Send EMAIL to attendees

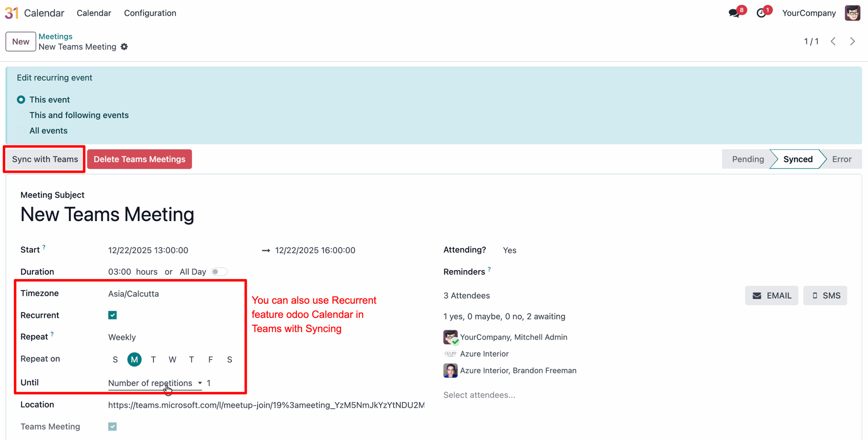[772, 296]
